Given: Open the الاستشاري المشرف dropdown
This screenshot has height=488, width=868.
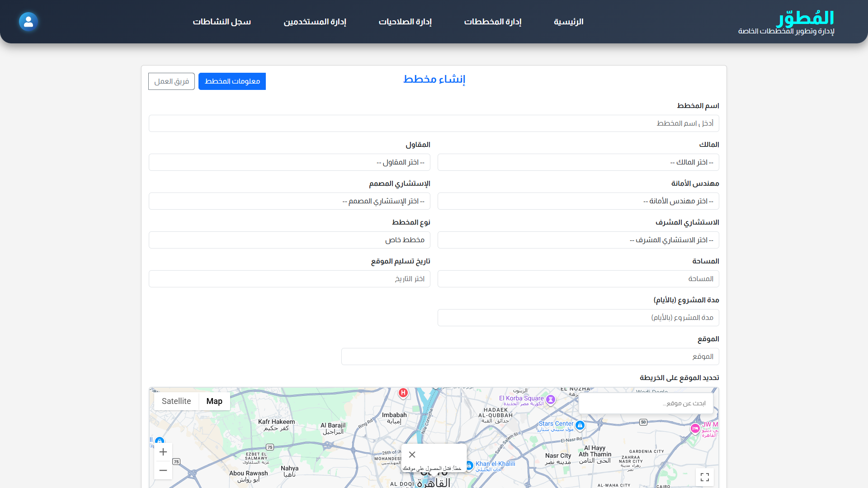Looking at the screenshot, I should [578, 240].
